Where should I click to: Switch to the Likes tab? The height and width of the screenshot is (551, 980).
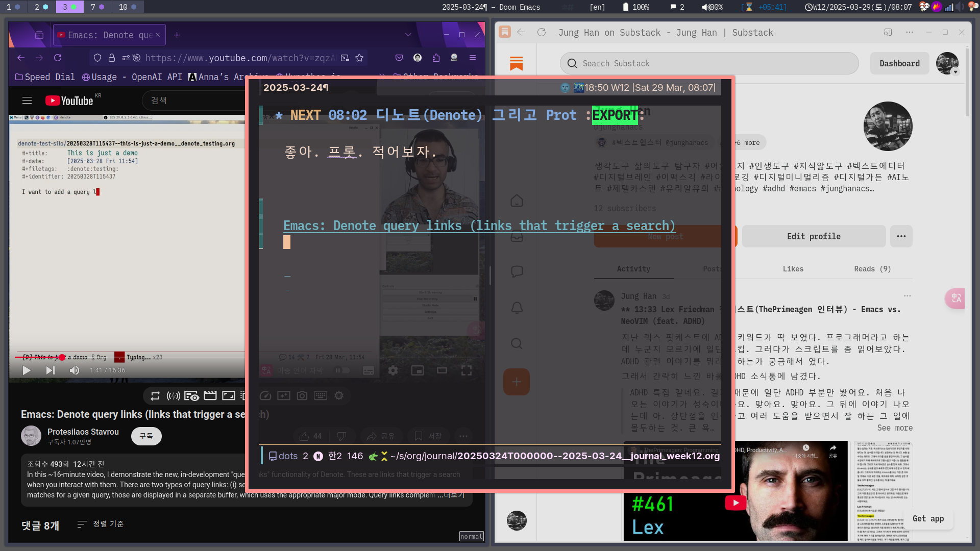click(793, 269)
